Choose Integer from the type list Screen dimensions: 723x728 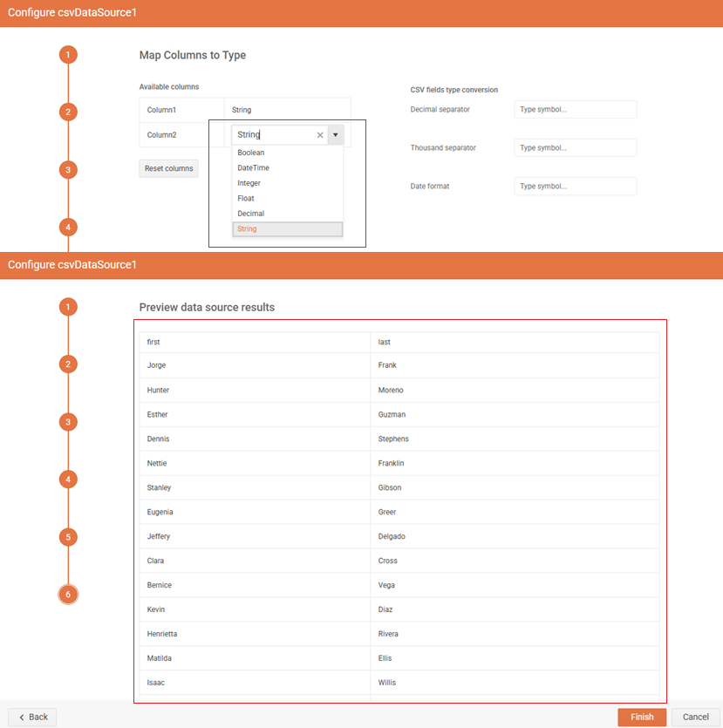[288, 183]
